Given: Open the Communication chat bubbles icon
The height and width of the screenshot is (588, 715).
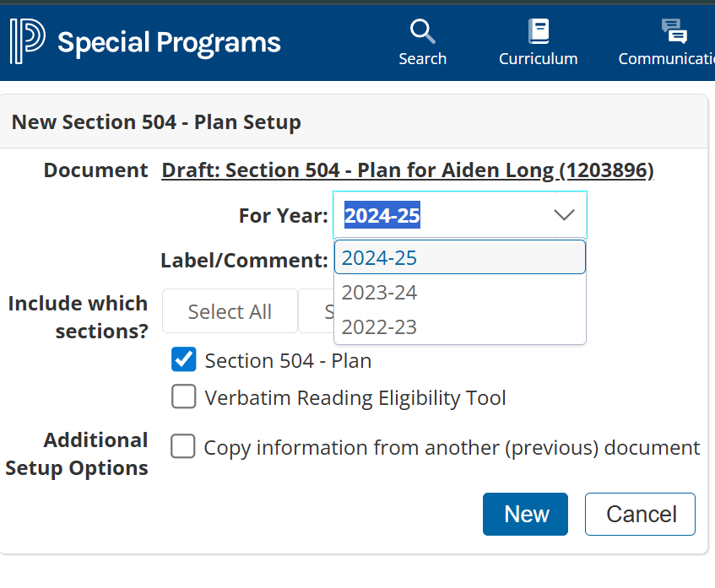Looking at the screenshot, I should [x=674, y=32].
